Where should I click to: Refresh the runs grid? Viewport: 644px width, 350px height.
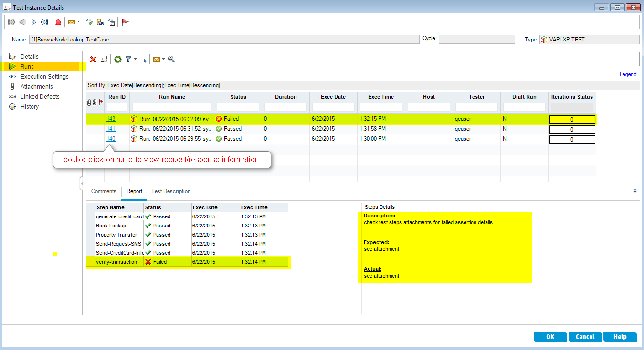tap(117, 59)
